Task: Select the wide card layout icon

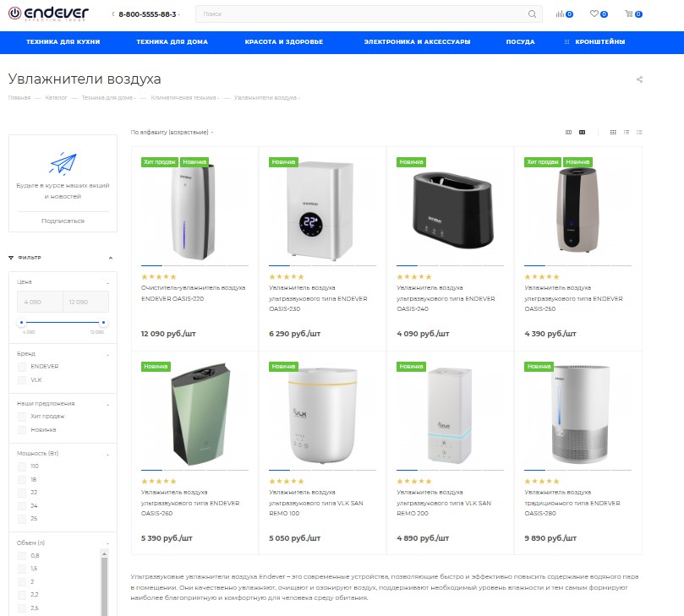Action: (x=582, y=132)
